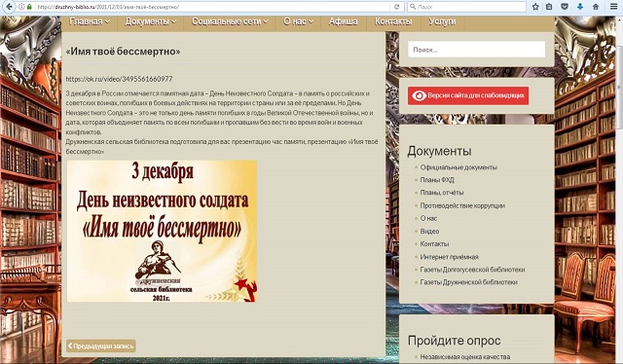This screenshot has width=623, height=364.
Task: Click the browser back arrow button
Action: tap(10, 7)
